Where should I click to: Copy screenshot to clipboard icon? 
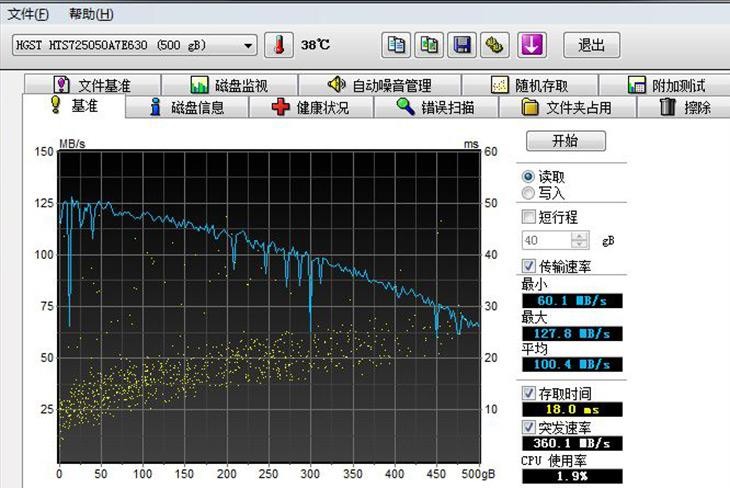click(x=429, y=45)
